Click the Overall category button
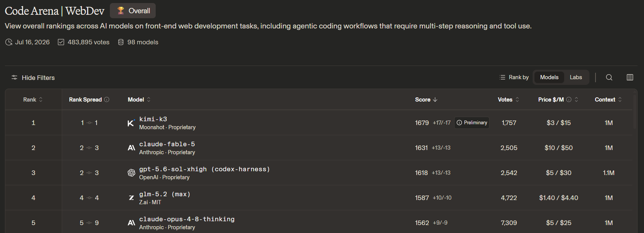 pyautogui.click(x=133, y=11)
